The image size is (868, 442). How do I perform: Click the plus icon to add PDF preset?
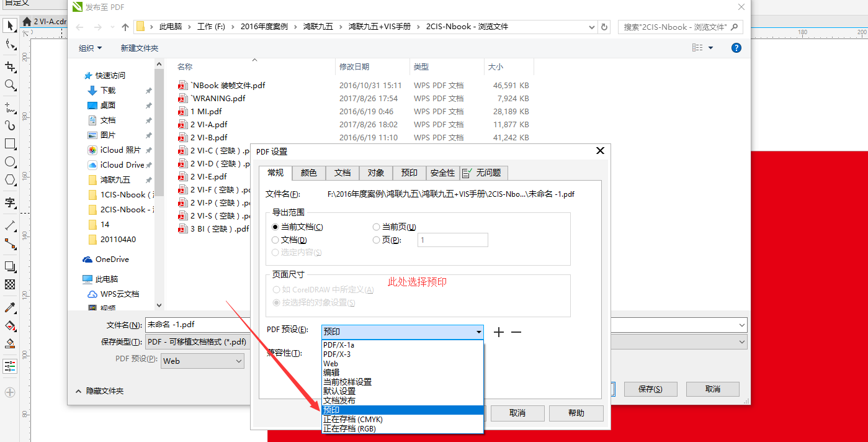pos(499,332)
